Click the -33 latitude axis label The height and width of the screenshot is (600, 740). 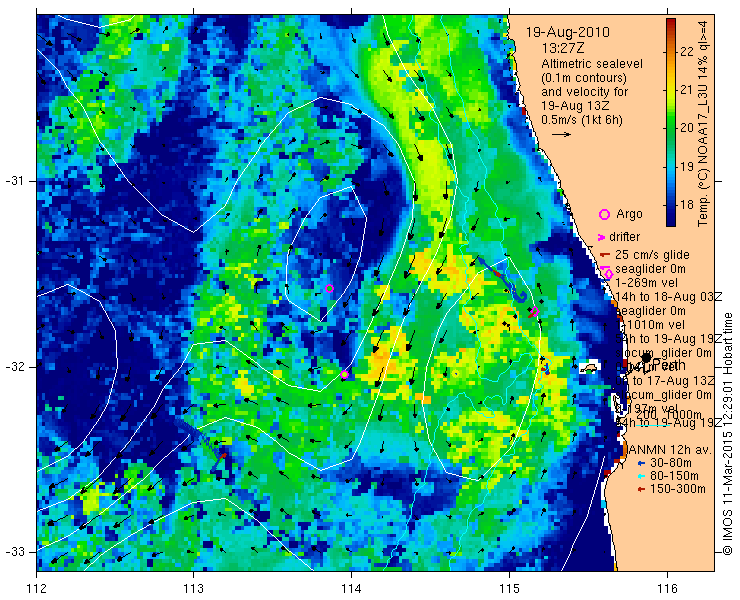pos(14,552)
